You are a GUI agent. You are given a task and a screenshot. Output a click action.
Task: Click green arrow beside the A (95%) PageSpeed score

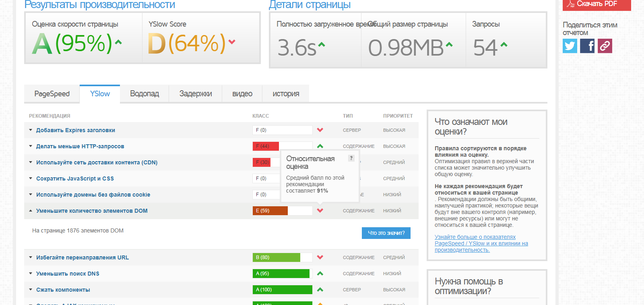118,42
